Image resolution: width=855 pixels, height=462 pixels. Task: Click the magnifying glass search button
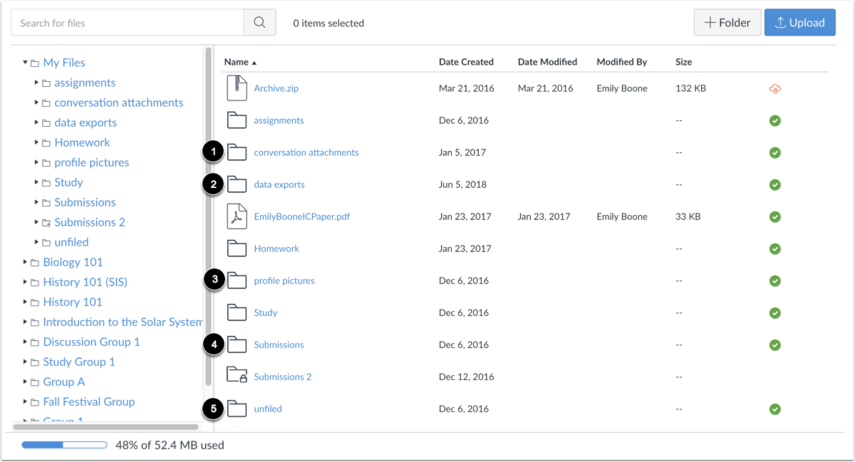(x=260, y=23)
